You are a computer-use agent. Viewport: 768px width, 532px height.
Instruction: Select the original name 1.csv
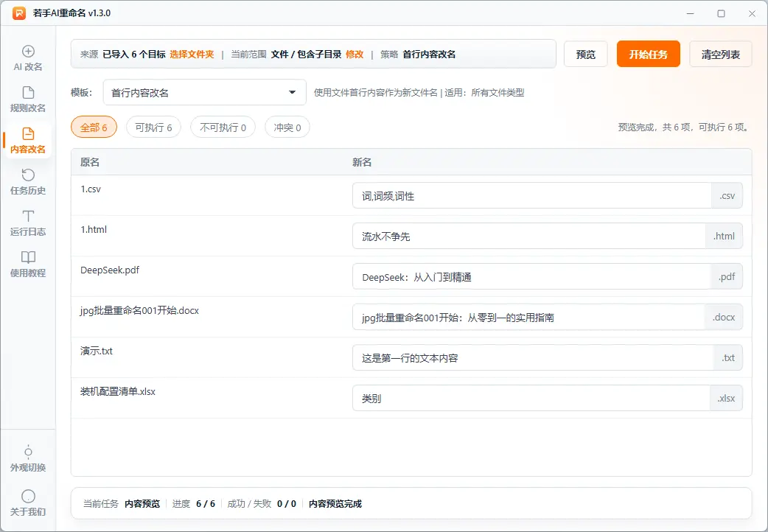tap(91, 189)
